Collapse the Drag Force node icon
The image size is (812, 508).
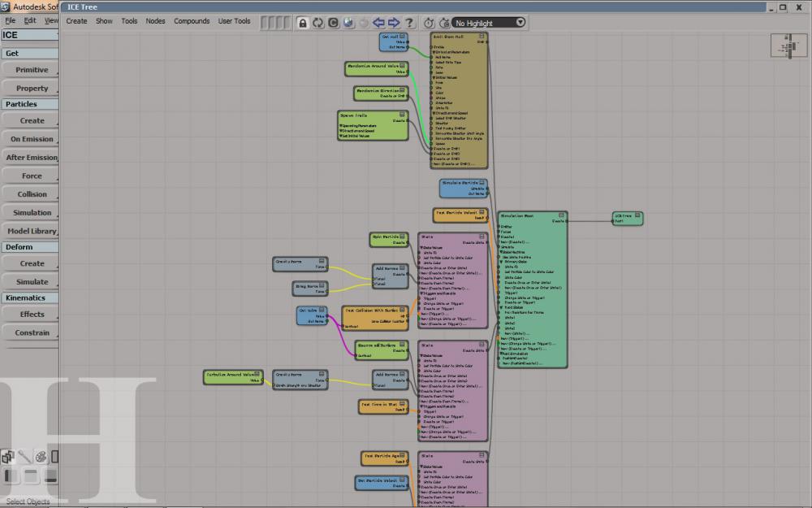point(322,285)
